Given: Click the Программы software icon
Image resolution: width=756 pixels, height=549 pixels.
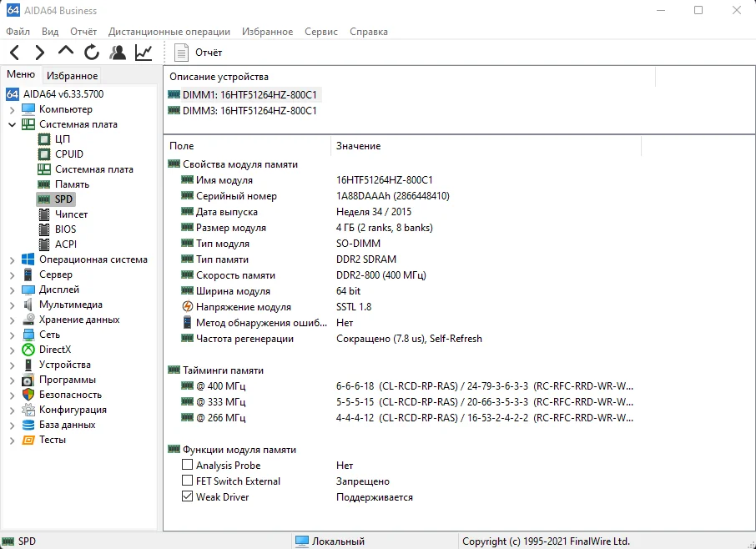Looking at the screenshot, I should click(x=28, y=380).
